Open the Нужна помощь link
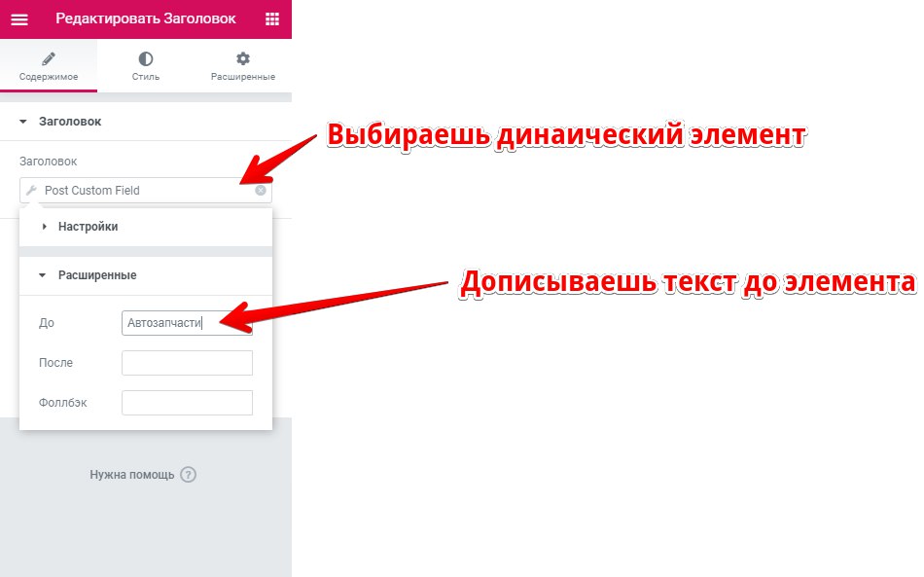The image size is (924, 577). coord(132,475)
